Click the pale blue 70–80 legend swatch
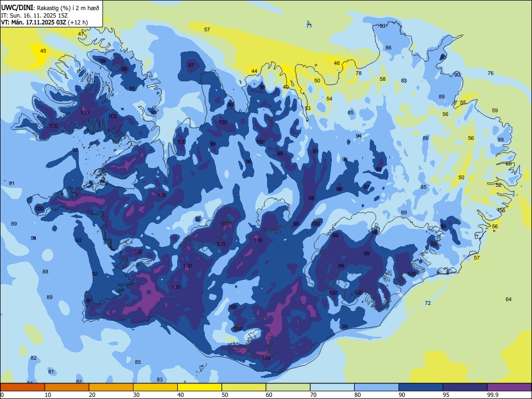This screenshot has height=399, width=532. click(x=332, y=387)
